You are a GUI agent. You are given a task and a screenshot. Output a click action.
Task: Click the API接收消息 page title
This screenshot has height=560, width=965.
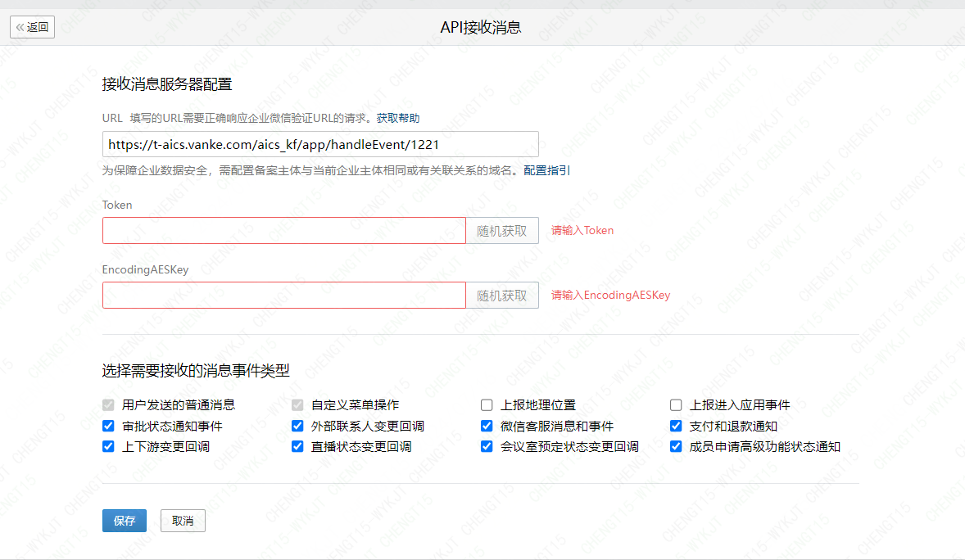coord(481,27)
